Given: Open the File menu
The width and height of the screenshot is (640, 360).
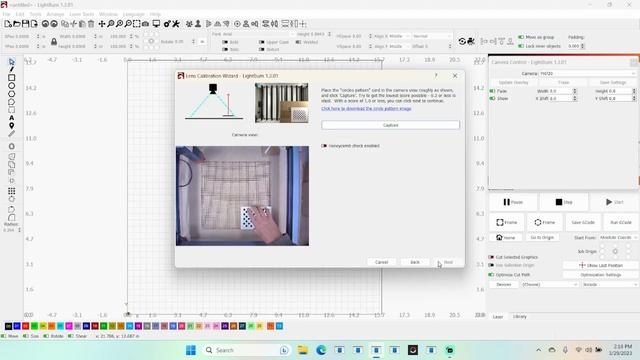Looking at the screenshot, I should click(7, 14).
